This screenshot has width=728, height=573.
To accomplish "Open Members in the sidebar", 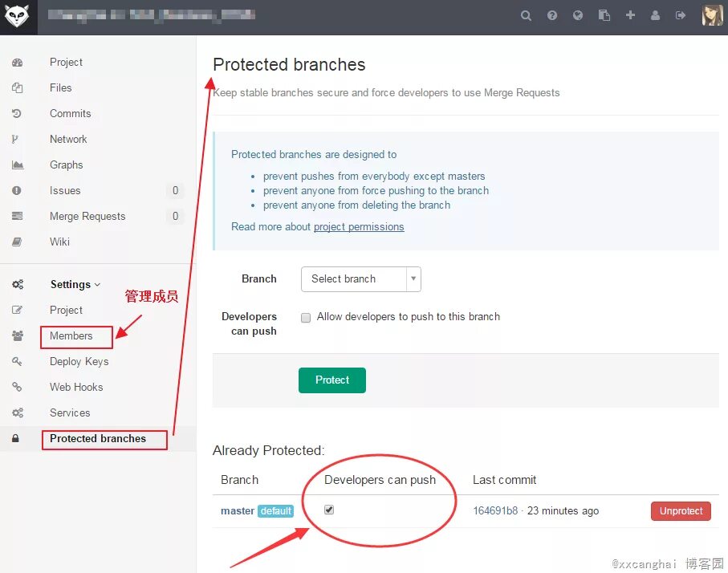I will pyautogui.click(x=71, y=335).
